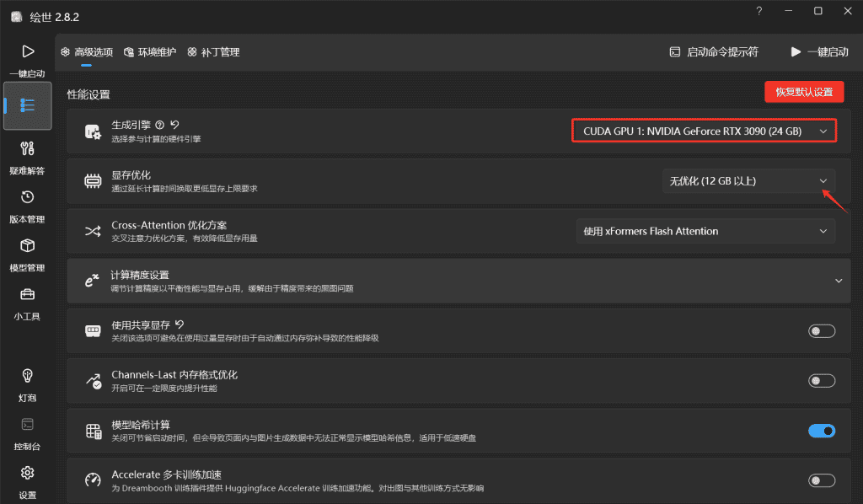Screen dimensions: 863x504
Task: Open 设置 settings gear
Action: coord(27,480)
